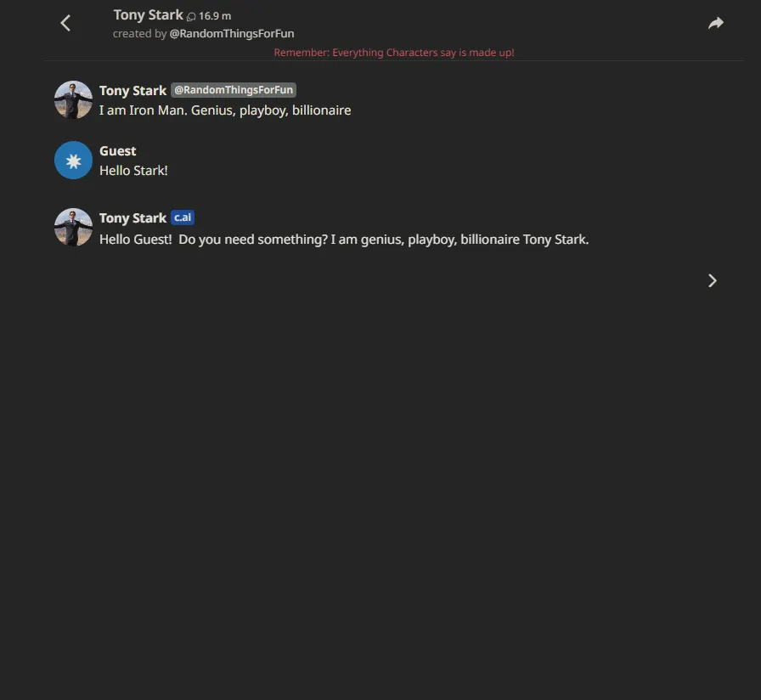The width and height of the screenshot is (761, 700).
Task: Click the 16.9 m interaction count
Action: (x=215, y=16)
